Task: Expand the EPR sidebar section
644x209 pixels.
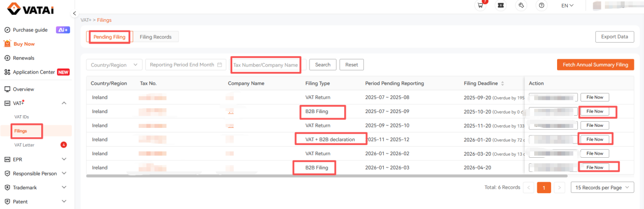Action: coord(64,159)
